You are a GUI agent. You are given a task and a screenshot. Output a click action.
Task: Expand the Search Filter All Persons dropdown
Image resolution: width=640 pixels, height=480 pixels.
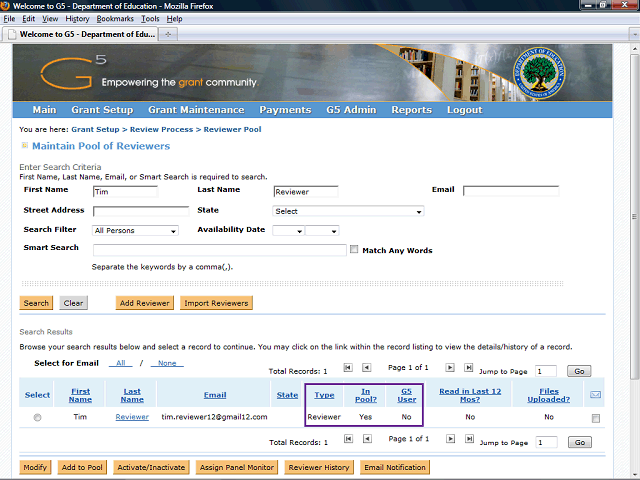click(x=135, y=231)
